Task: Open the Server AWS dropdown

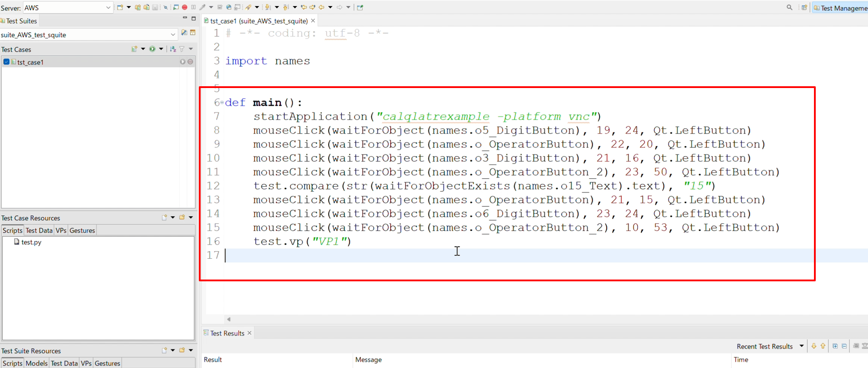Action: pos(108,8)
